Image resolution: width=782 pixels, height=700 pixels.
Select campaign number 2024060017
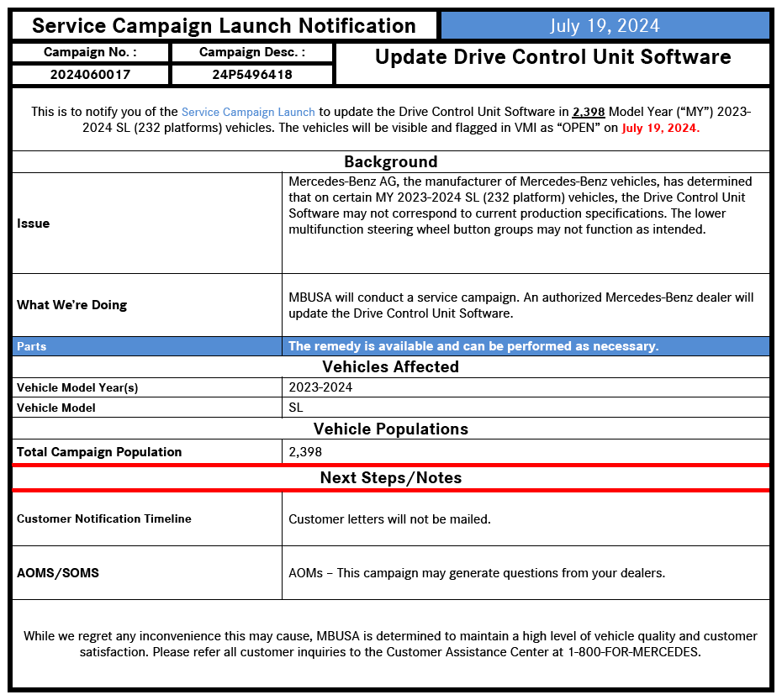[90, 75]
